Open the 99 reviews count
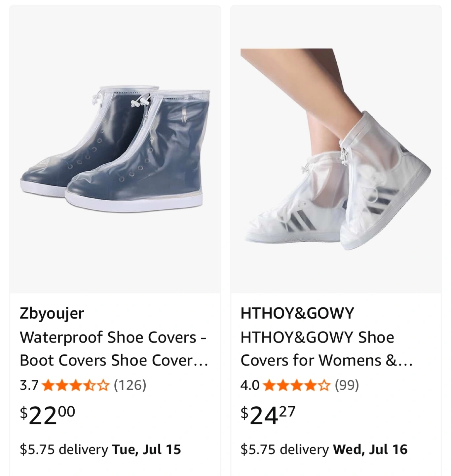 click(347, 385)
